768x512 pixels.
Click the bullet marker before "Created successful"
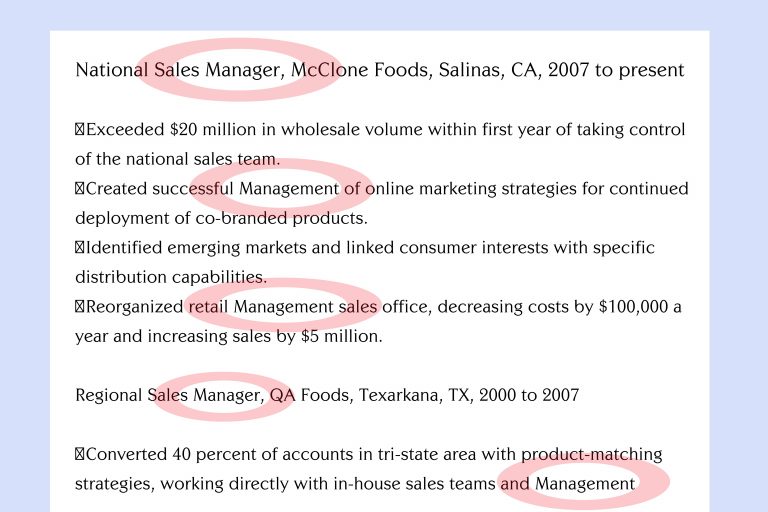coord(80,189)
